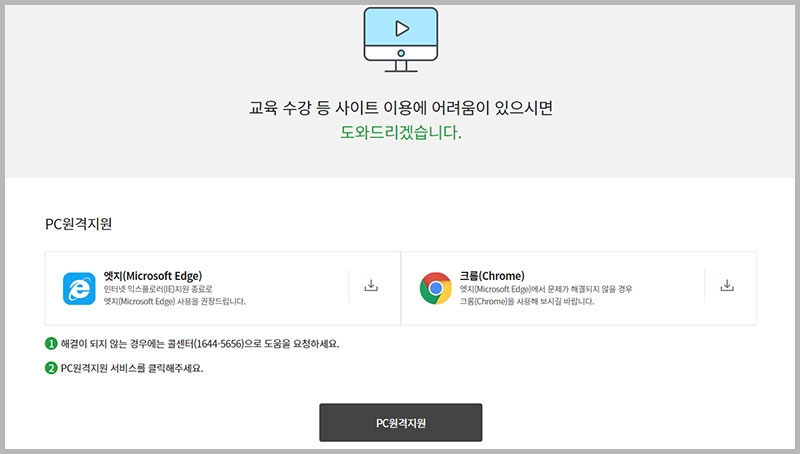Click the 엣지 사용을 권장드립니다 line
This screenshot has height=454, width=800.
click(x=174, y=301)
